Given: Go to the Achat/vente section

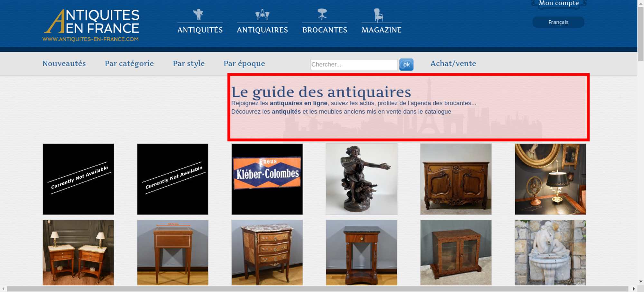Looking at the screenshot, I should (x=453, y=63).
